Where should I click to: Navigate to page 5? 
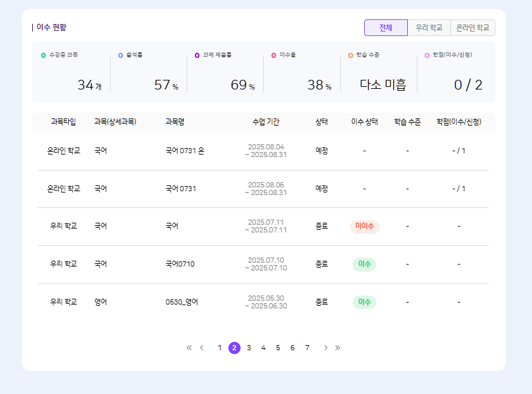click(278, 348)
